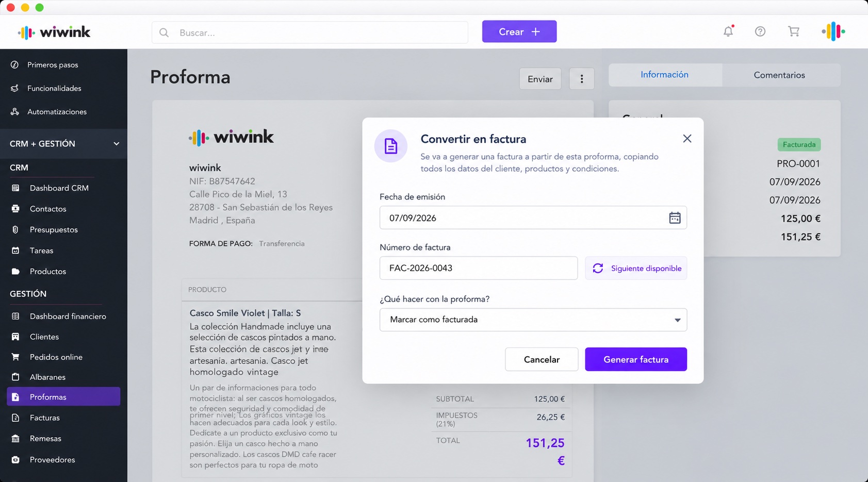The image size is (868, 482).
Task: Click the 26,25 € tax amount
Action: point(550,417)
